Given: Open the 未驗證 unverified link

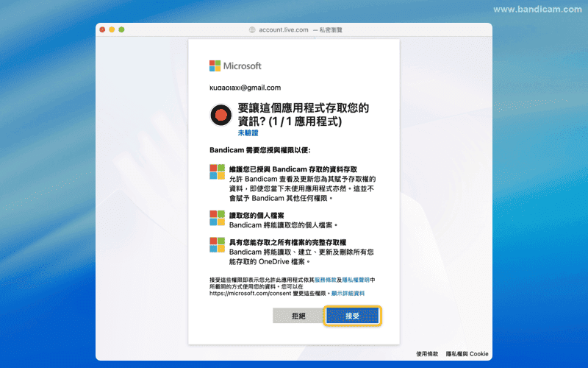Looking at the screenshot, I should (x=248, y=133).
